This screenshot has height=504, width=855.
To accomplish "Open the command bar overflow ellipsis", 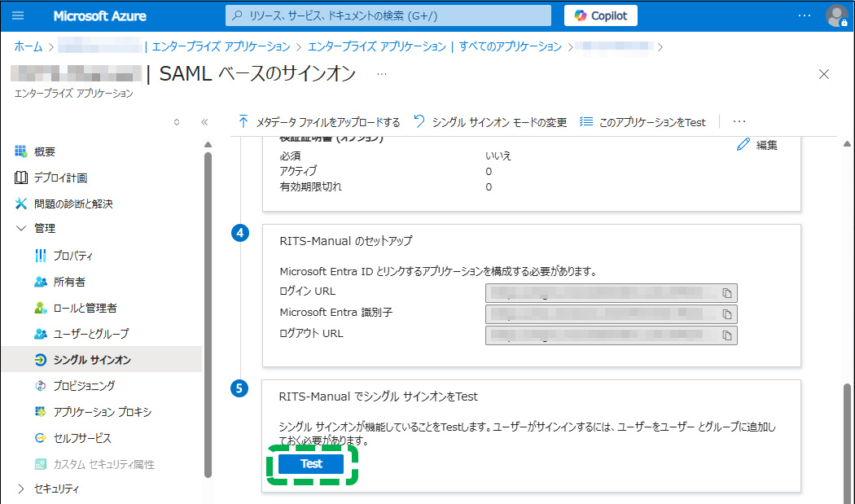I will (x=739, y=121).
